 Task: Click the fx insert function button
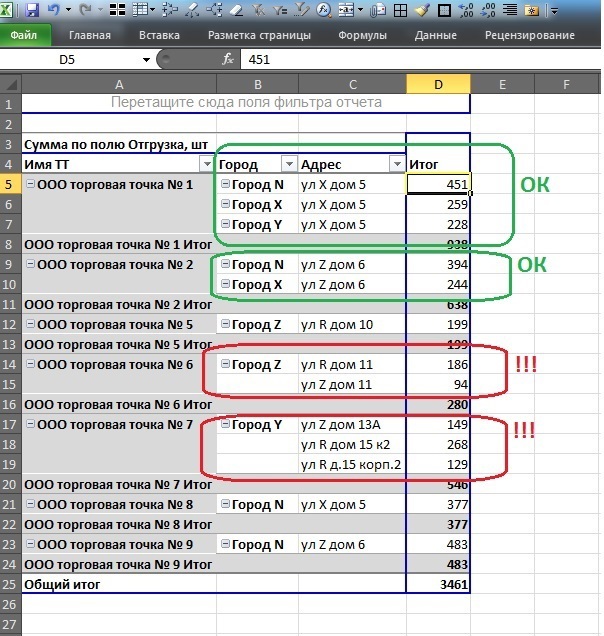[228, 59]
